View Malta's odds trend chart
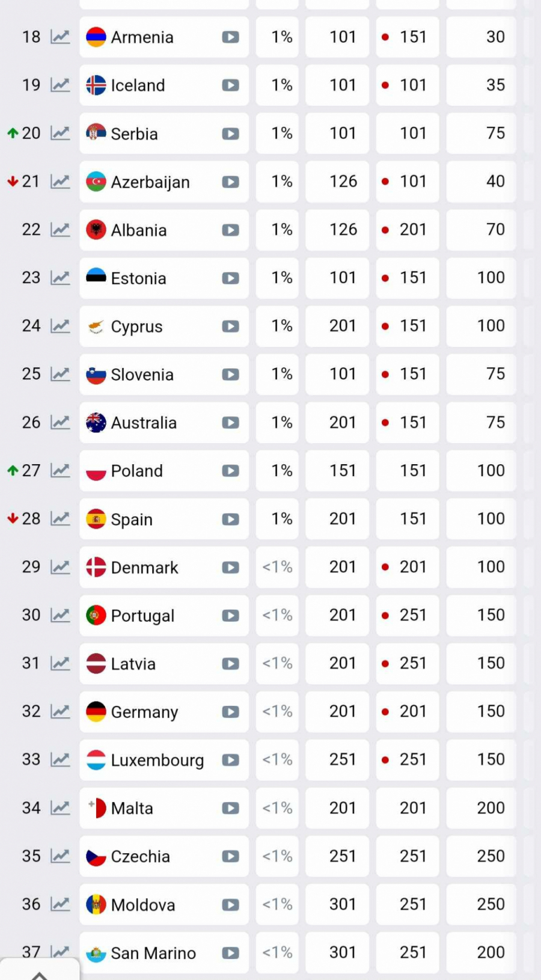The height and width of the screenshot is (980, 541). point(60,808)
